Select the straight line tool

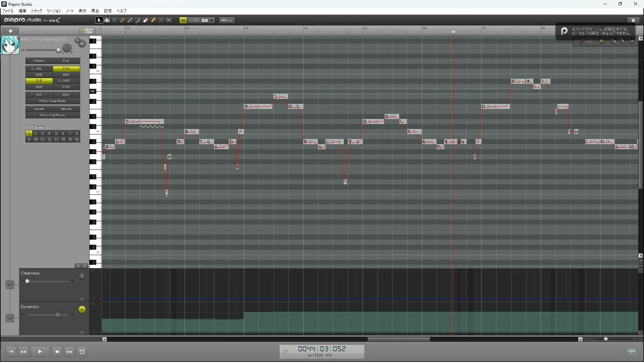130,20
